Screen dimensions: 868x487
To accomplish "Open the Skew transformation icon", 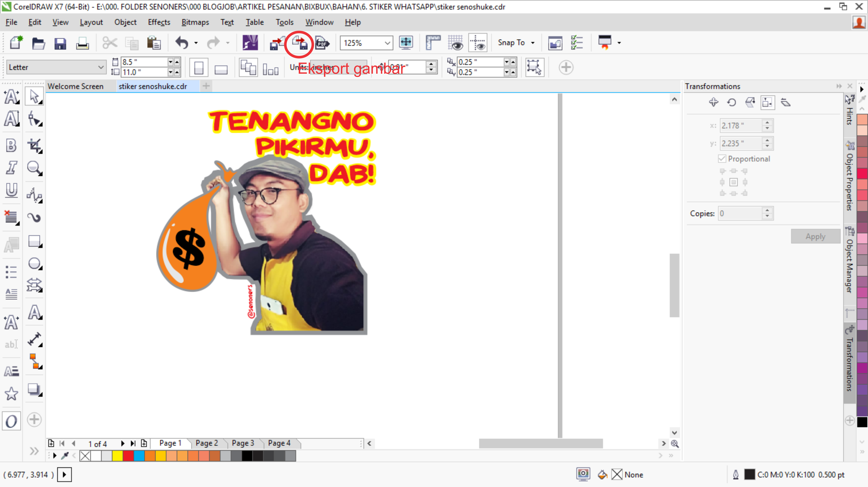I will click(786, 103).
